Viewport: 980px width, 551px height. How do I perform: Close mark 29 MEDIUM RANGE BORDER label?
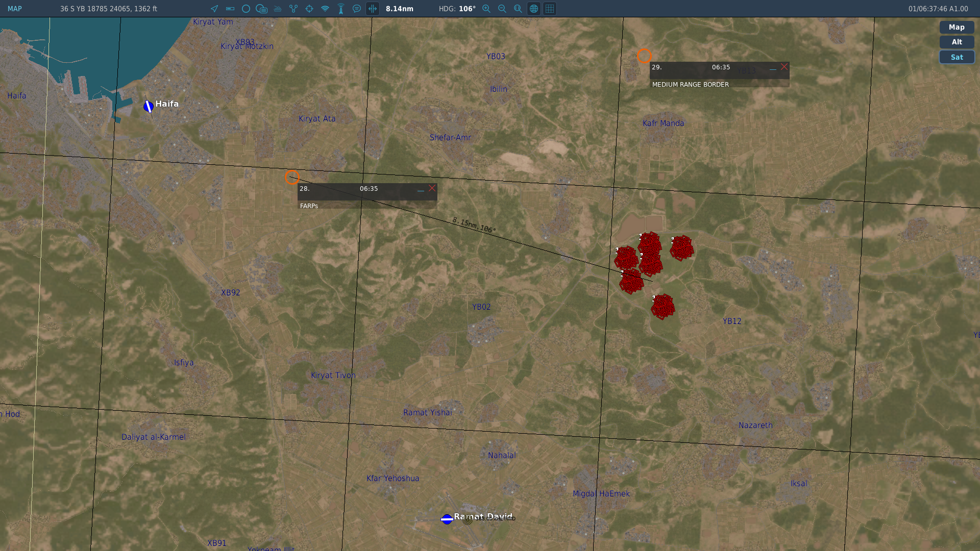(x=785, y=67)
